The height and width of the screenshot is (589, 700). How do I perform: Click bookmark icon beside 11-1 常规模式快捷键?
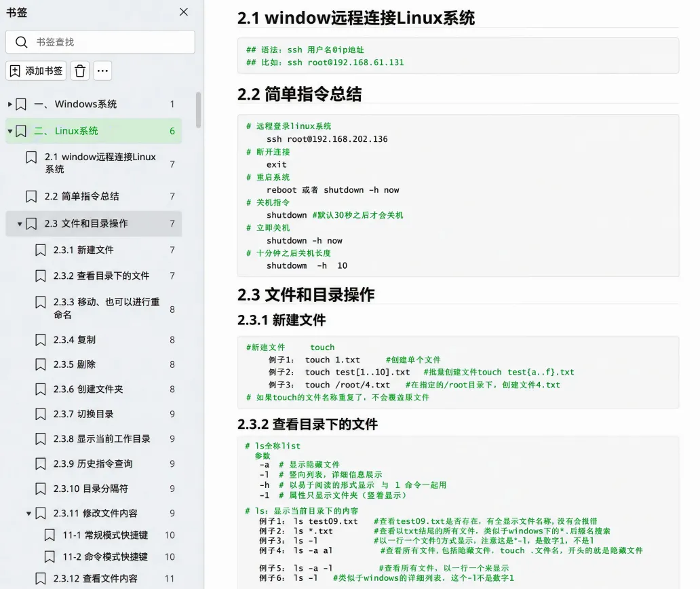pos(50,535)
